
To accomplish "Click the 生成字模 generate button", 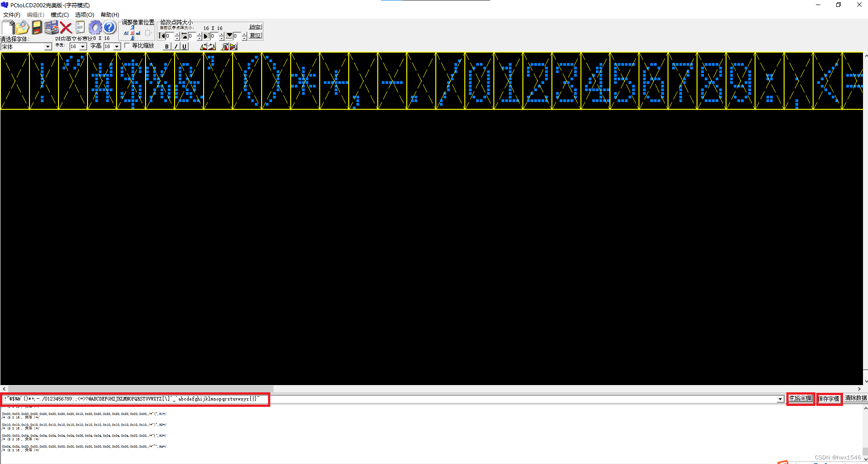I will [x=800, y=398].
